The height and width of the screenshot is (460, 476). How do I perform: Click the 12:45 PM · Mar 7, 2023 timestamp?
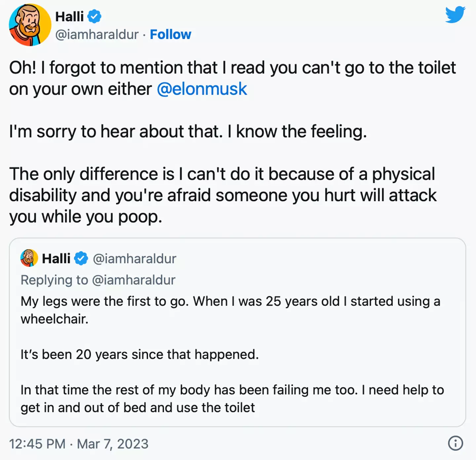[x=79, y=444]
